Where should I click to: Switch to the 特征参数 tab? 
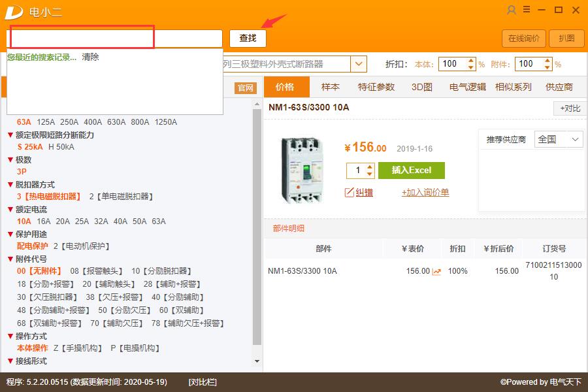pyautogui.click(x=376, y=86)
